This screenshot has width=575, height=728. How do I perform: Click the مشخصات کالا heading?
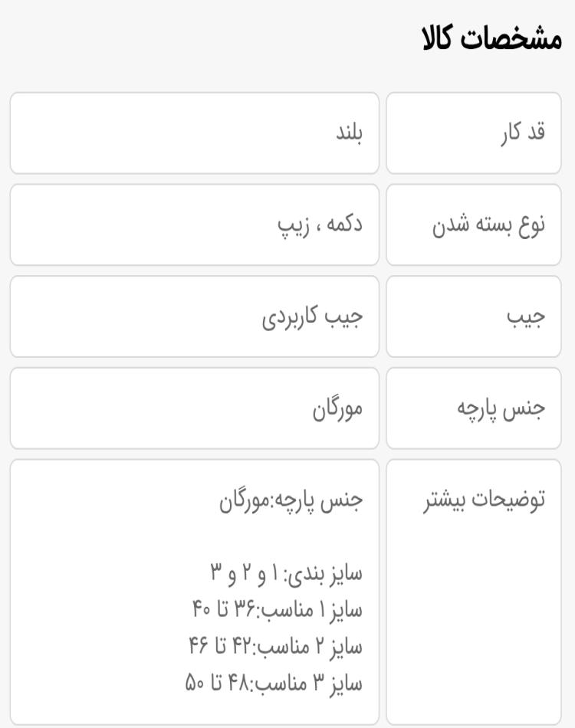click(492, 38)
